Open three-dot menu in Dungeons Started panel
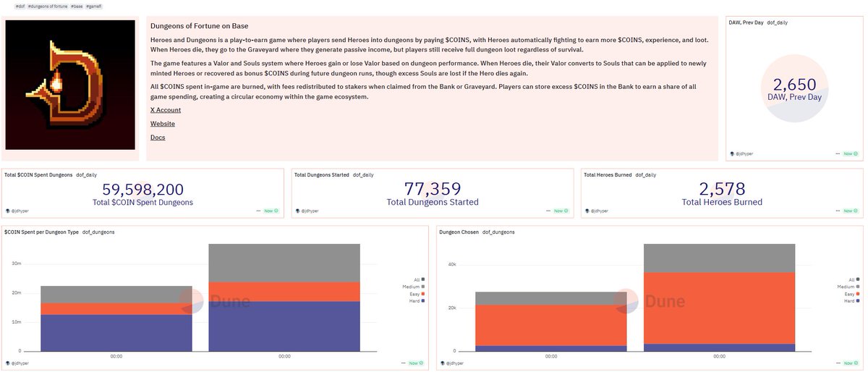The image size is (868, 372). [x=548, y=211]
